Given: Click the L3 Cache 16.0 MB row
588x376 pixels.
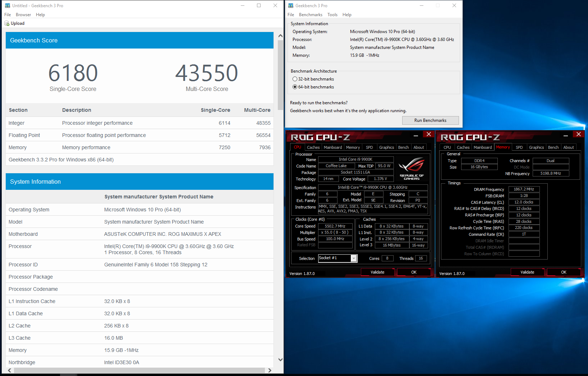Looking at the screenshot, I should 139,338.
